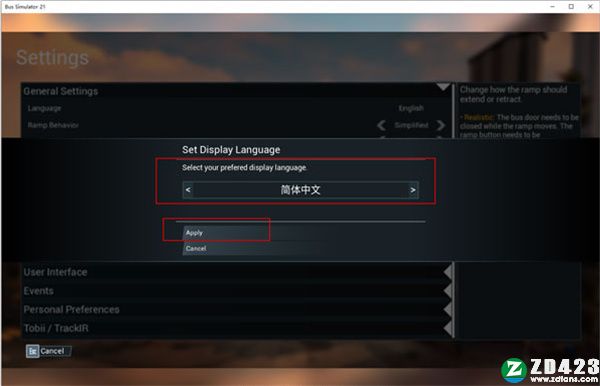
Task: Select the previous display language arrow
Action: [188, 190]
